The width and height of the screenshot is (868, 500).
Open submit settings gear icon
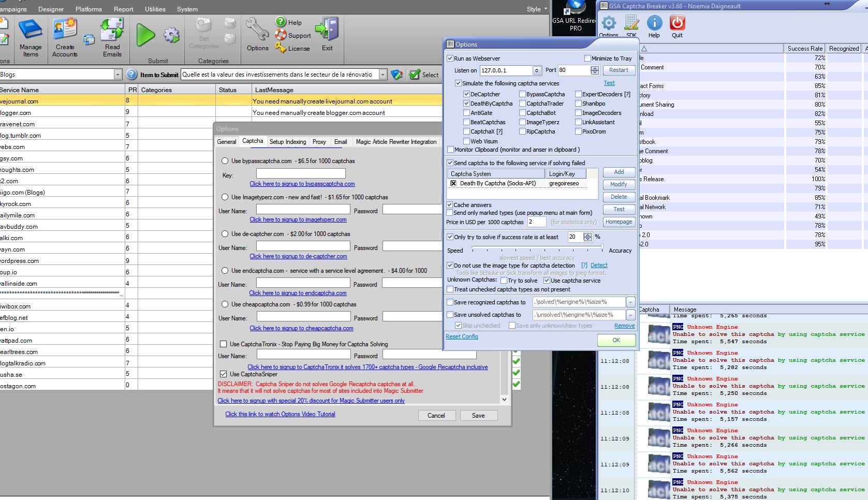(x=171, y=35)
